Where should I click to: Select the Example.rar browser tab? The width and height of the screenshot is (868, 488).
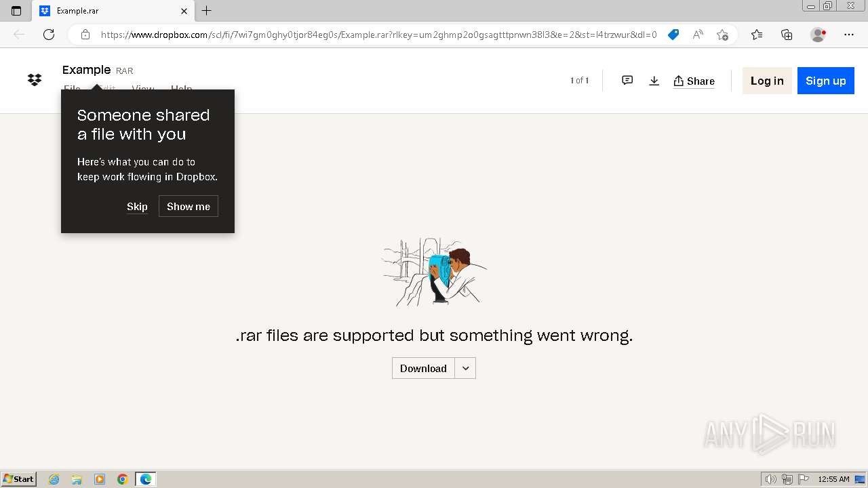click(x=113, y=11)
